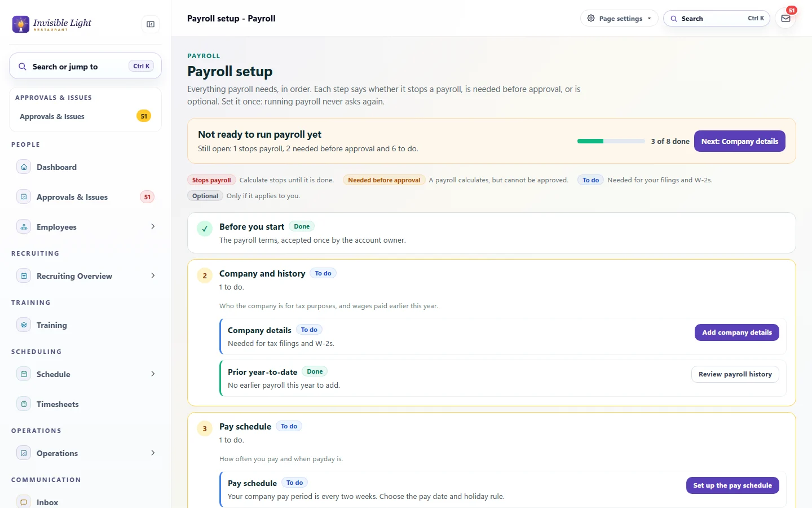Click the Employees icon in sidebar
The image size is (812, 508).
(x=24, y=227)
